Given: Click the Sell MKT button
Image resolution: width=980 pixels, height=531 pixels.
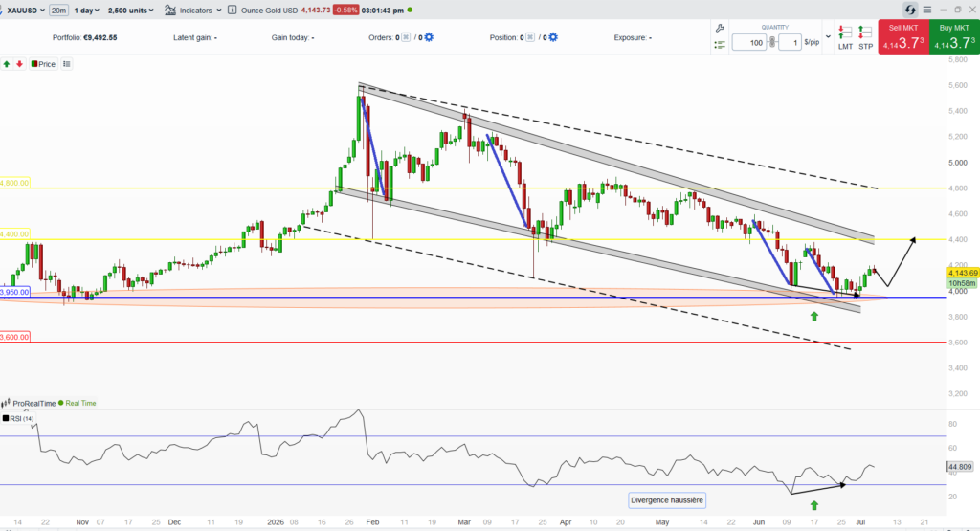Looking at the screenshot, I should (903, 37).
